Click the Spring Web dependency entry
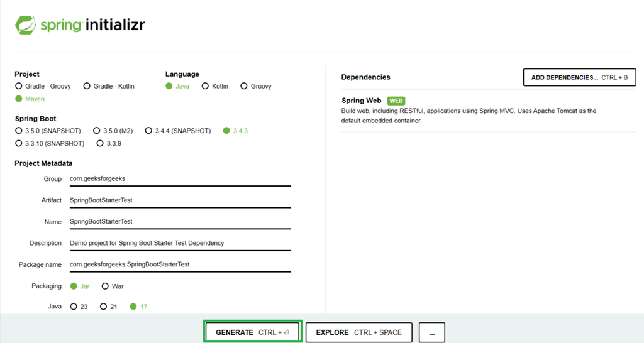The height and width of the screenshot is (343, 644). click(488, 111)
